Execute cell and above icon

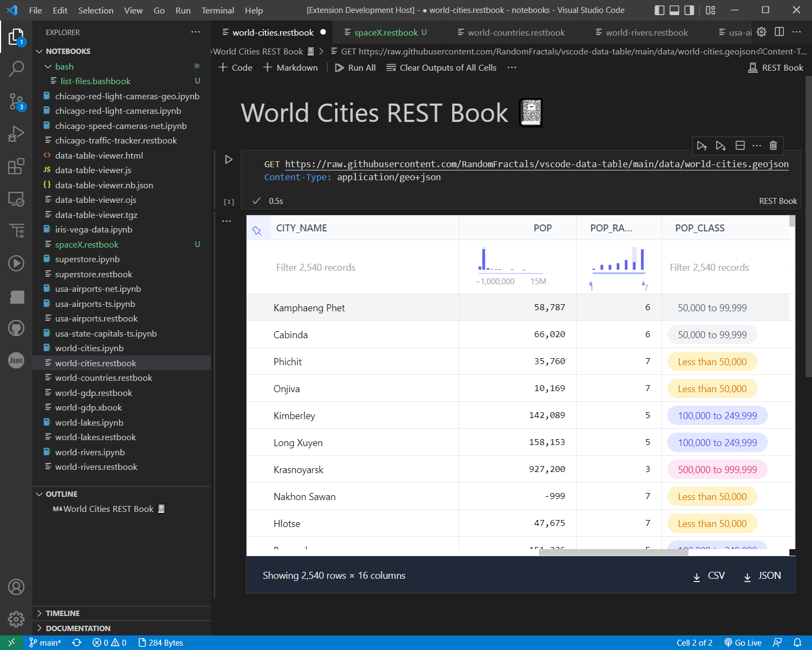coord(702,146)
